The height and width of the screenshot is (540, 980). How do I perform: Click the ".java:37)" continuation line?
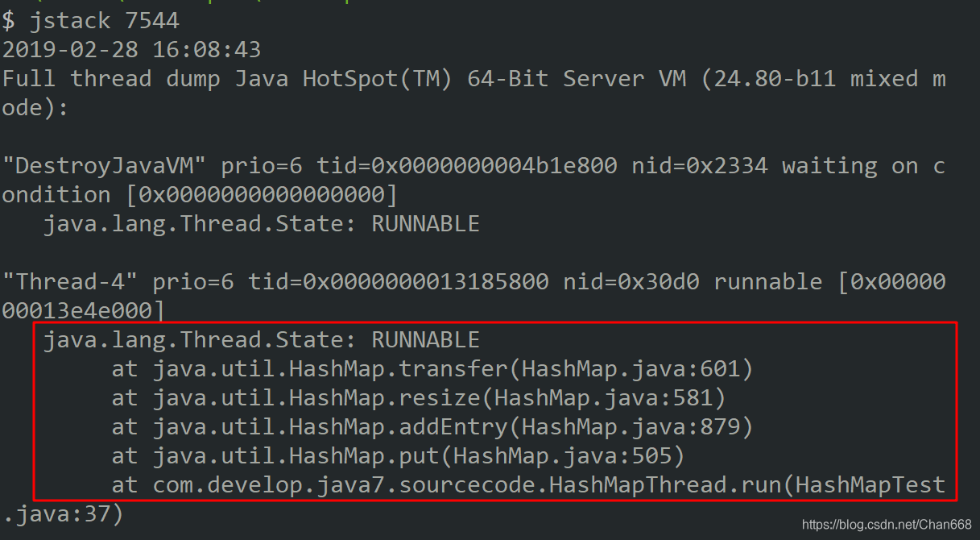click(63, 514)
